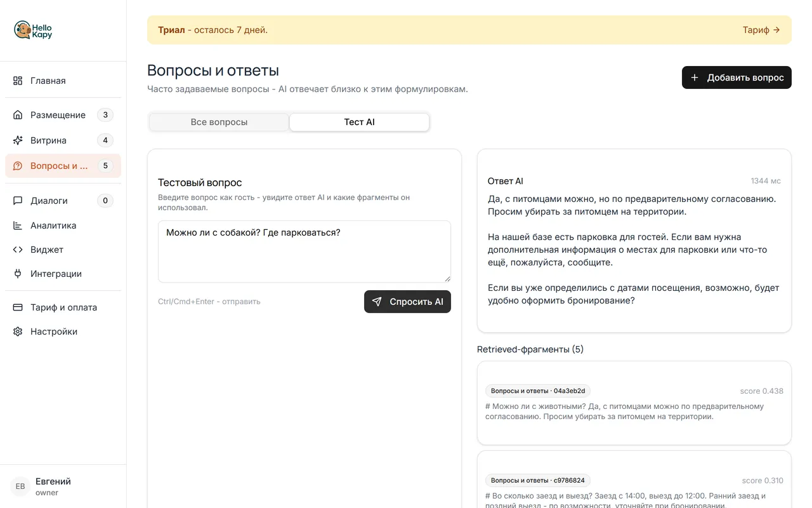
Task: Click the Диалоги message icon
Action: pyautogui.click(x=18, y=201)
